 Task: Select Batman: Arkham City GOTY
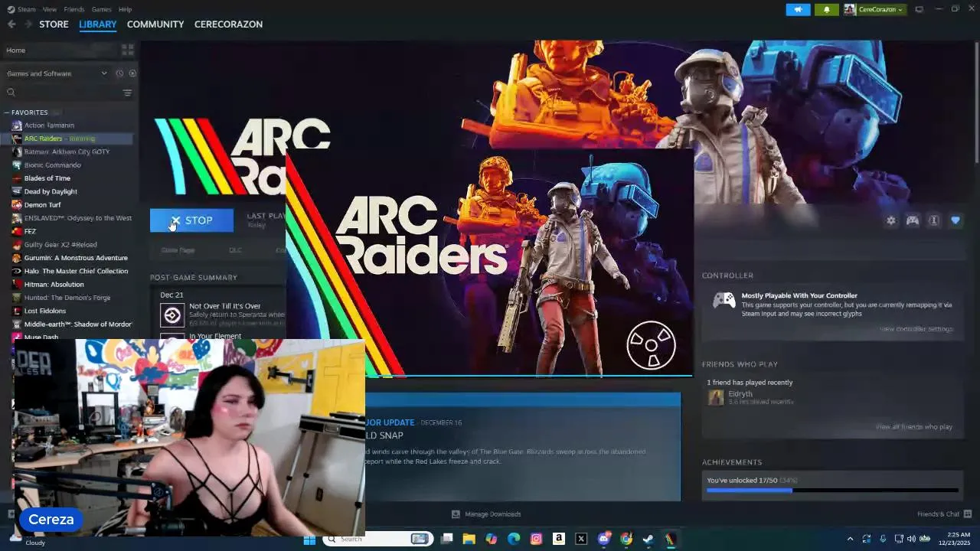67,152
